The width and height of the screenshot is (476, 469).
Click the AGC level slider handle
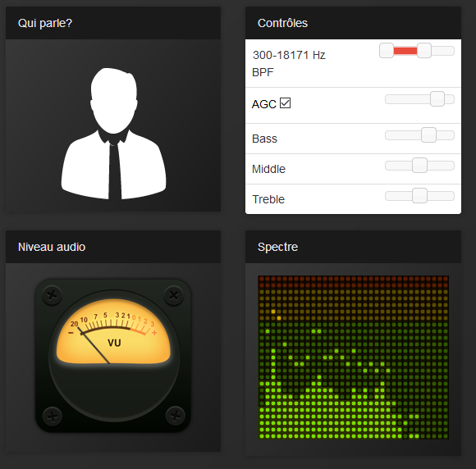(437, 99)
